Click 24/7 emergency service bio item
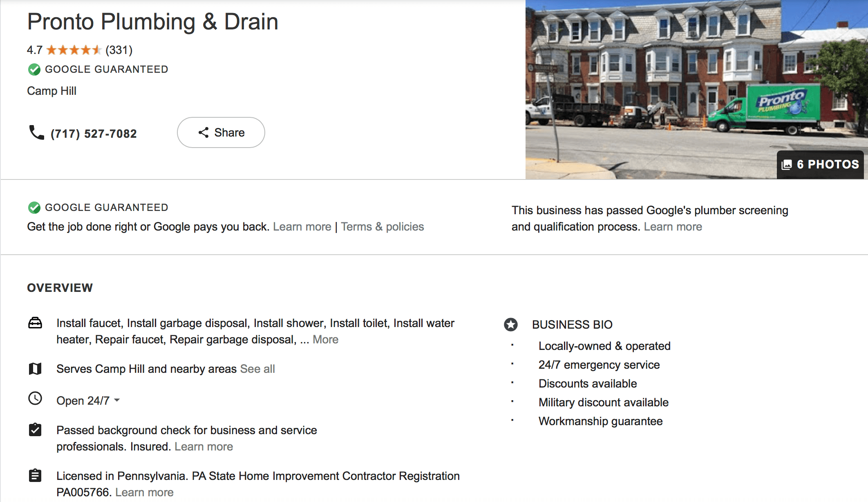 pyautogui.click(x=599, y=365)
